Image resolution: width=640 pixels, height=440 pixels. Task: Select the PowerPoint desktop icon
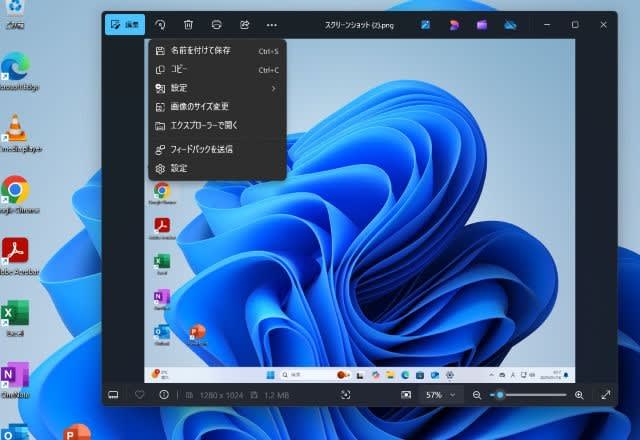pyautogui.click(x=77, y=433)
